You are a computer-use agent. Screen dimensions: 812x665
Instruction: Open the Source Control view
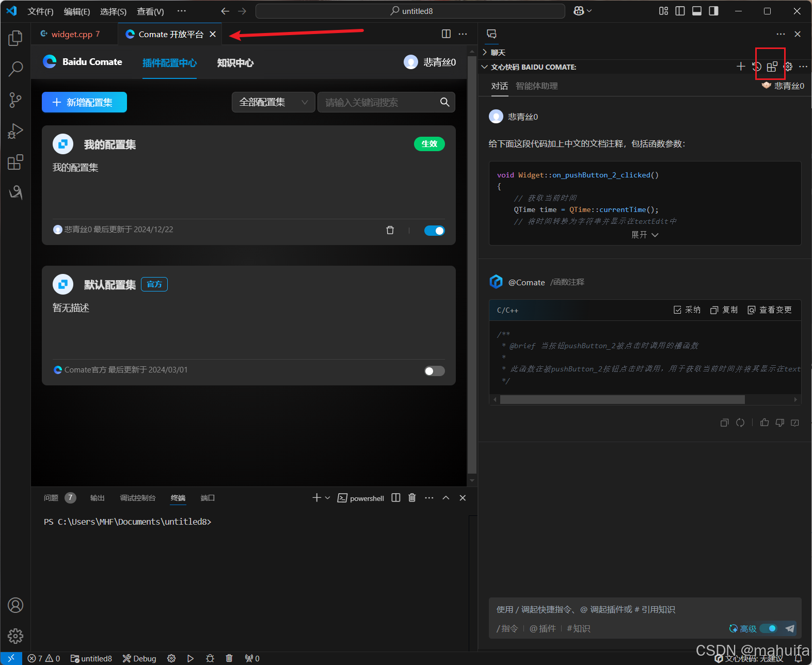coord(15,100)
